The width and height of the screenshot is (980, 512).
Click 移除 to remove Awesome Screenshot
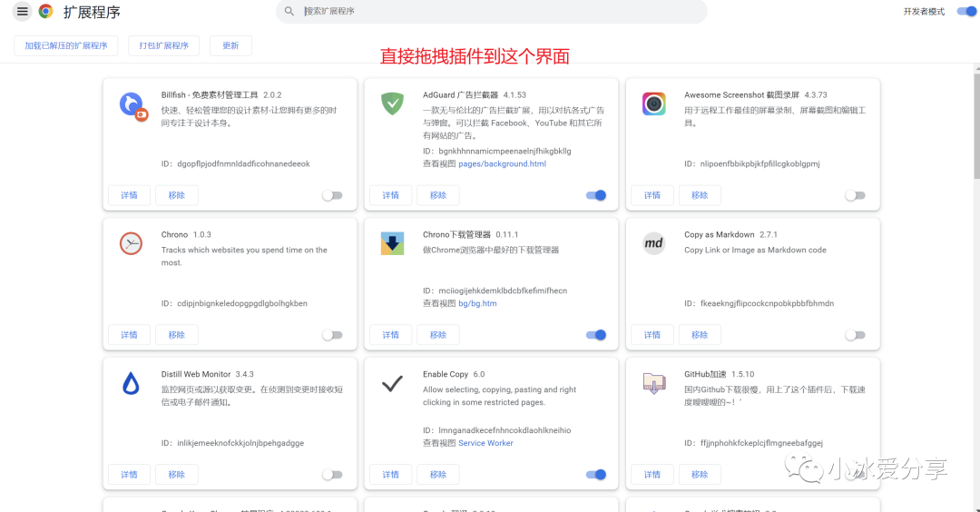[700, 195]
